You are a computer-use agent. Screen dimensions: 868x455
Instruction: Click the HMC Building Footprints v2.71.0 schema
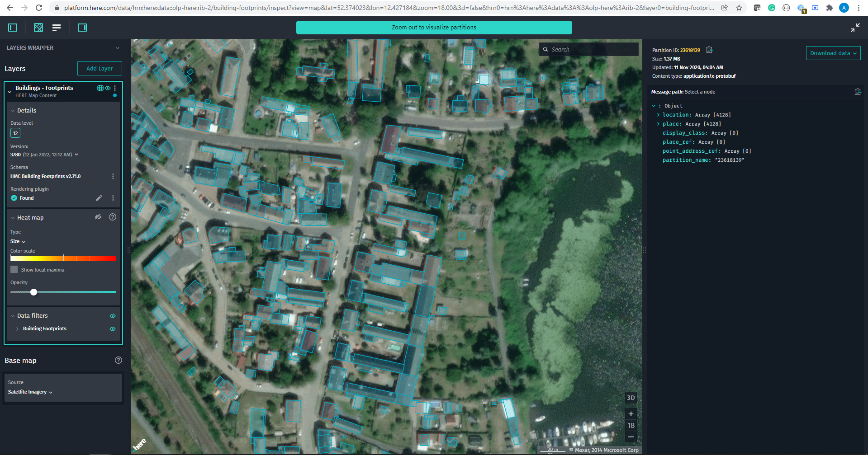click(x=45, y=176)
